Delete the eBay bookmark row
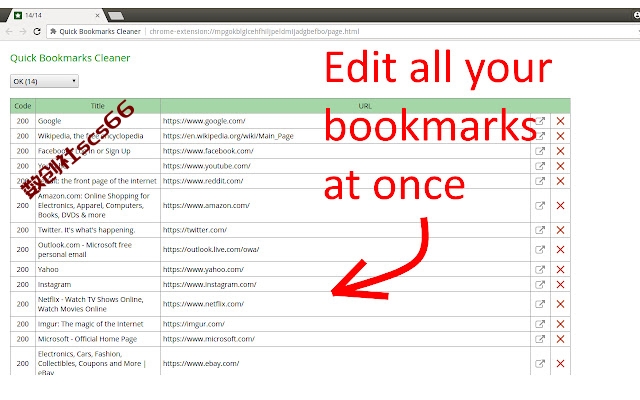 click(560, 363)
